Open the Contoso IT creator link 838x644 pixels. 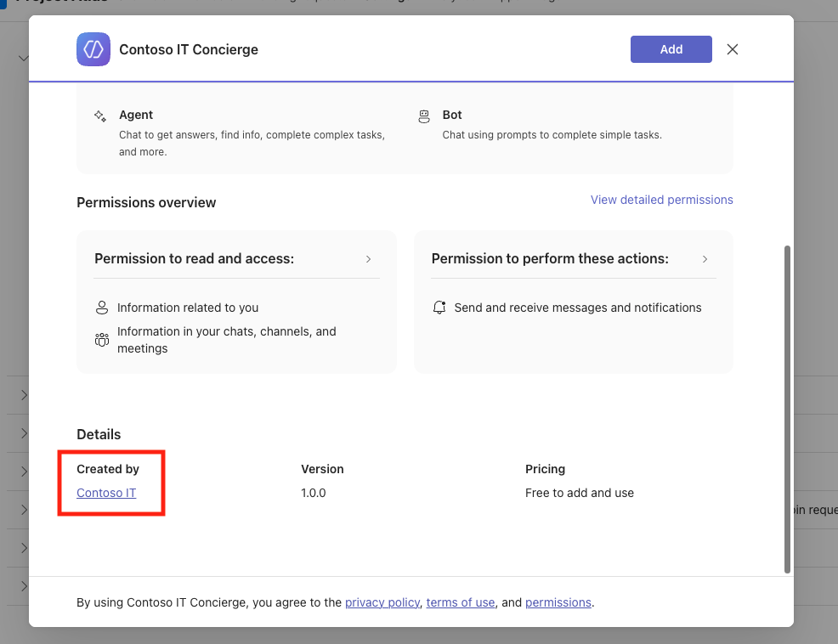106,493
